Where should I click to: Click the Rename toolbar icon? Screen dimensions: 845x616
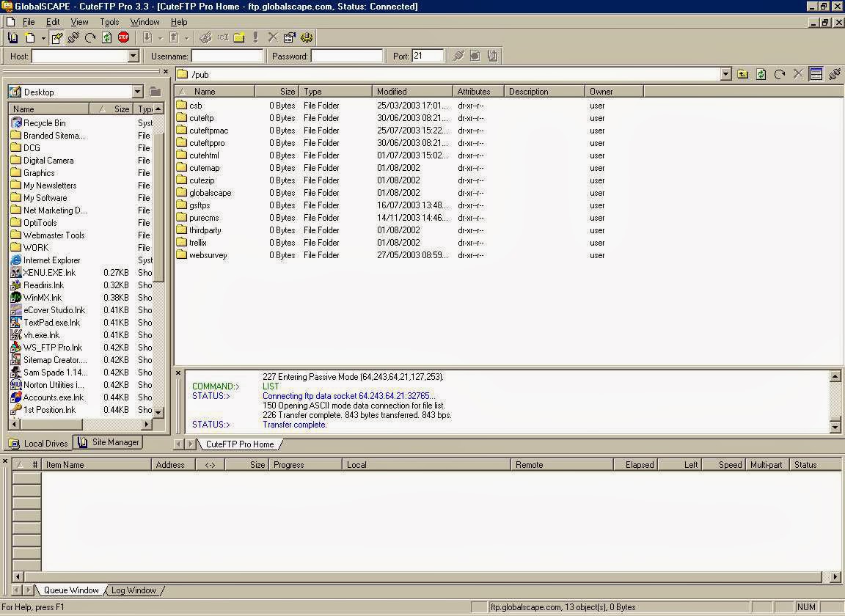[222, 37]
